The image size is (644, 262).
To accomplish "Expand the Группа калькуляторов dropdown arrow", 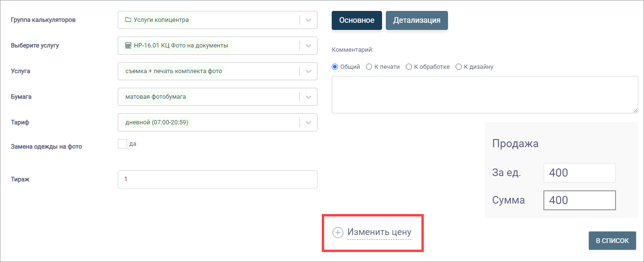I will (x=308, y=20).
